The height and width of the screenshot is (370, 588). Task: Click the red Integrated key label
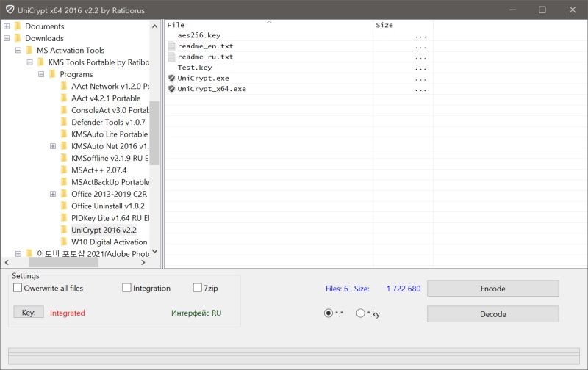pos(68,313)
